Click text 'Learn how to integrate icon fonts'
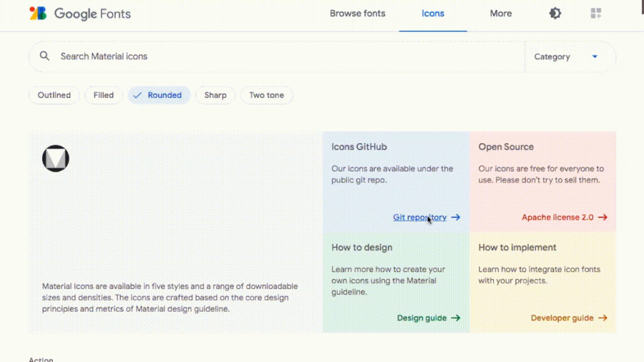Screen dimensions: 644x362 tap(539, 270)
